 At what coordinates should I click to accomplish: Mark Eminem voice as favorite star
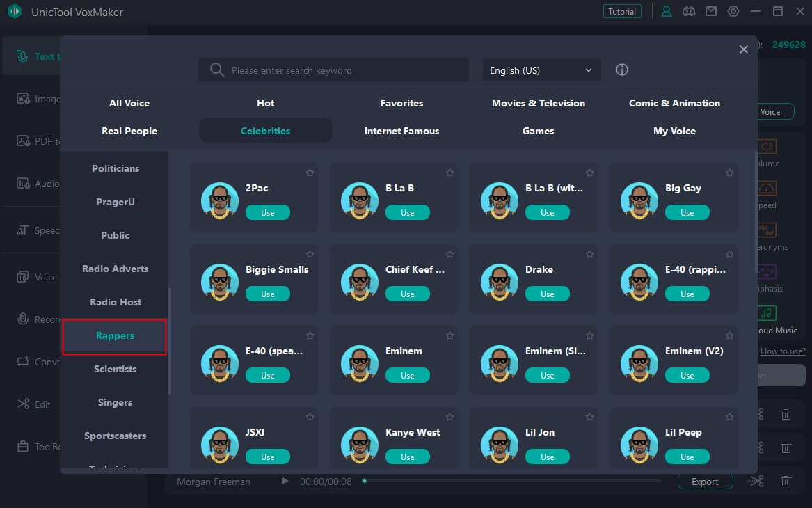[x=449, y=335]
